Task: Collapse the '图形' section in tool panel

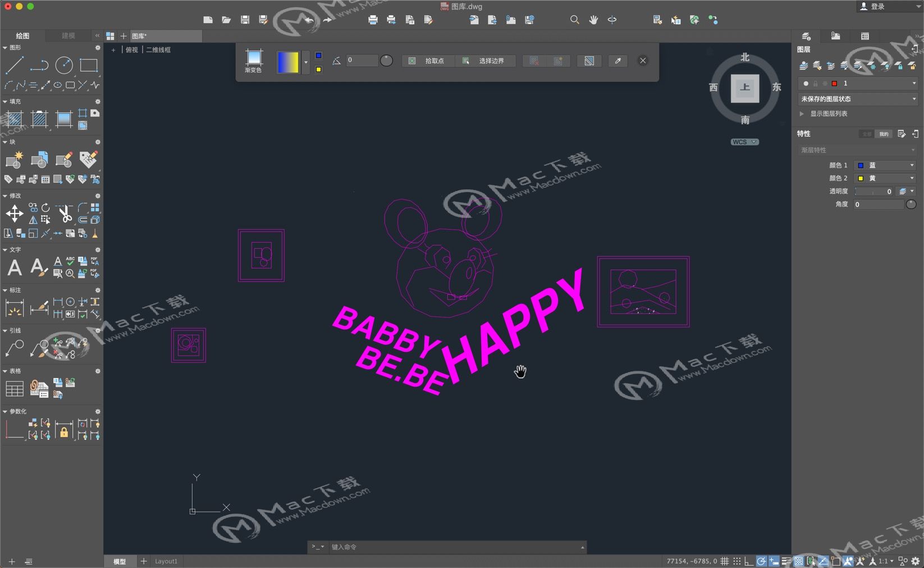Action: point(5,48)
